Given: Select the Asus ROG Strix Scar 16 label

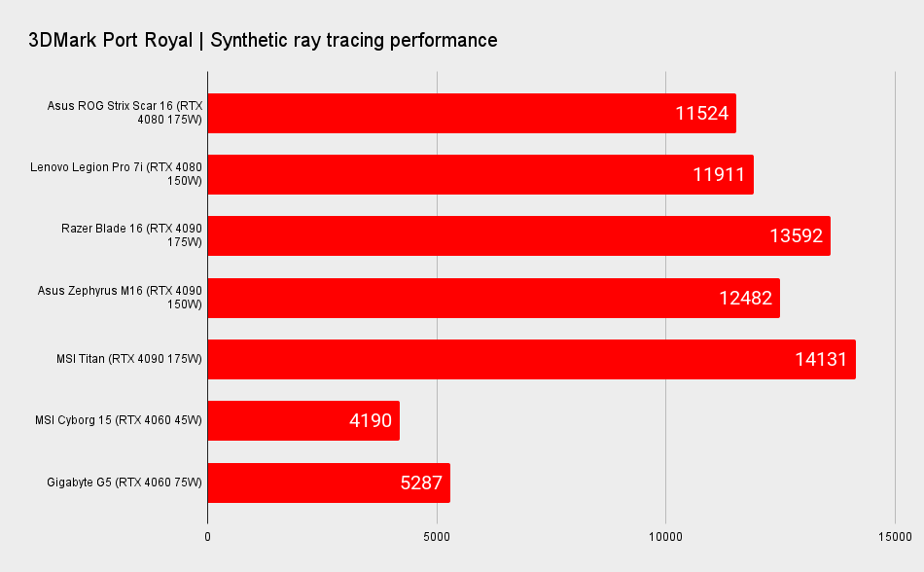Looking at the screenshot, I should [x=124, y=113].
